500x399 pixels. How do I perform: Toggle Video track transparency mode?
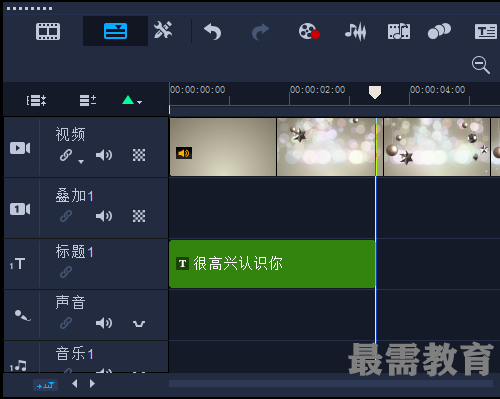click(139, 155)
